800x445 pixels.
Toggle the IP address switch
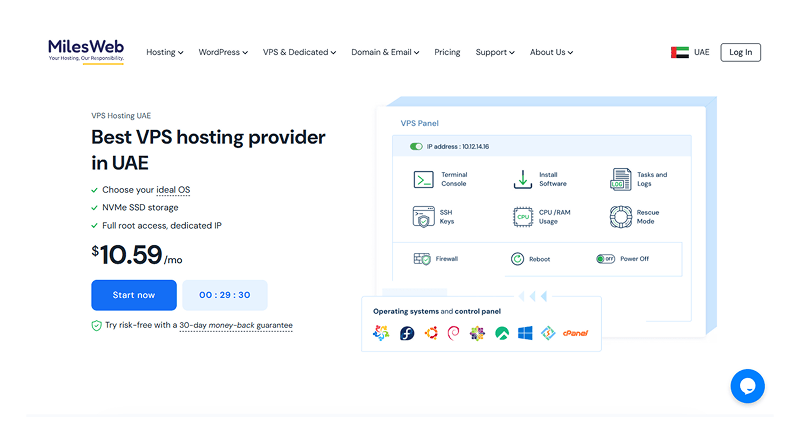point(416,146)
